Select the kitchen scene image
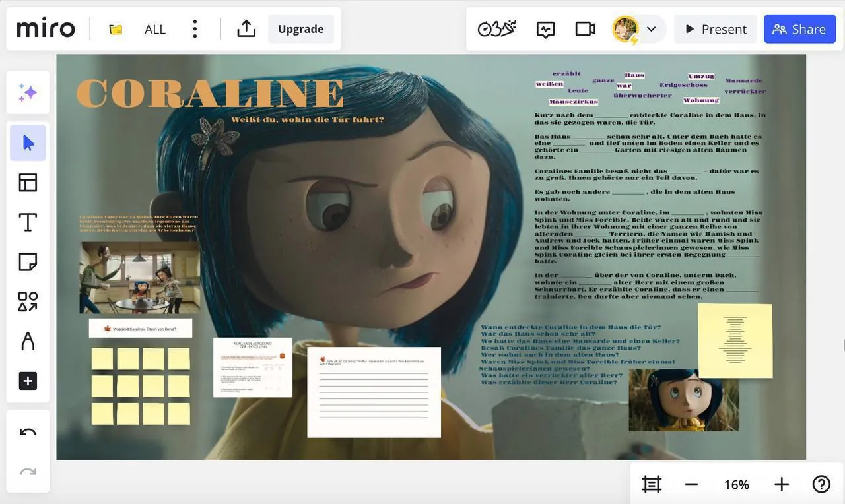 coord(140,278)
